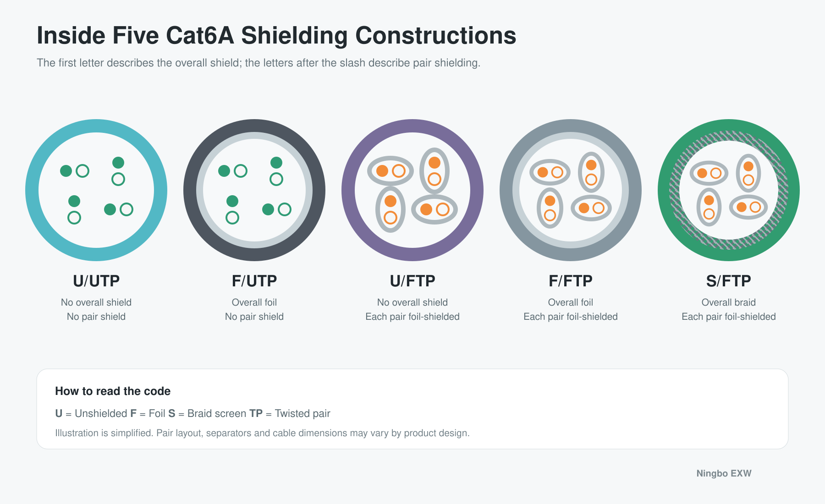The width and height of the screenshot is (825, 504).
Task: Click the U/UTP cable cross-section diagram
Action: [96, 190]
